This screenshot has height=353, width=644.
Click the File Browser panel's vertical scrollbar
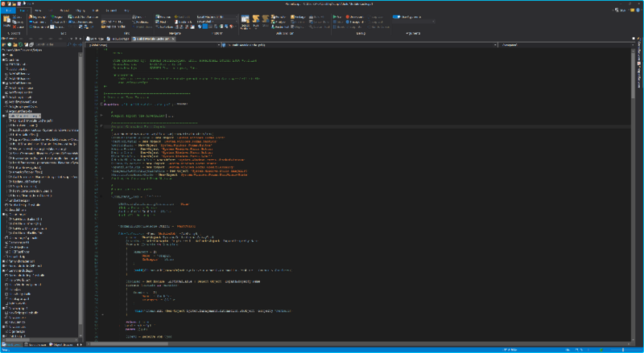tap(80, 195)
